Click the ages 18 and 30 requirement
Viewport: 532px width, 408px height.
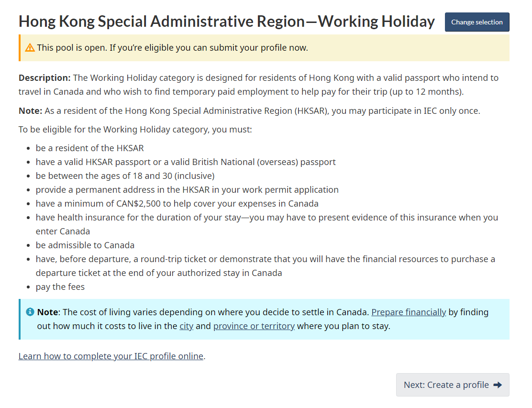125,176
